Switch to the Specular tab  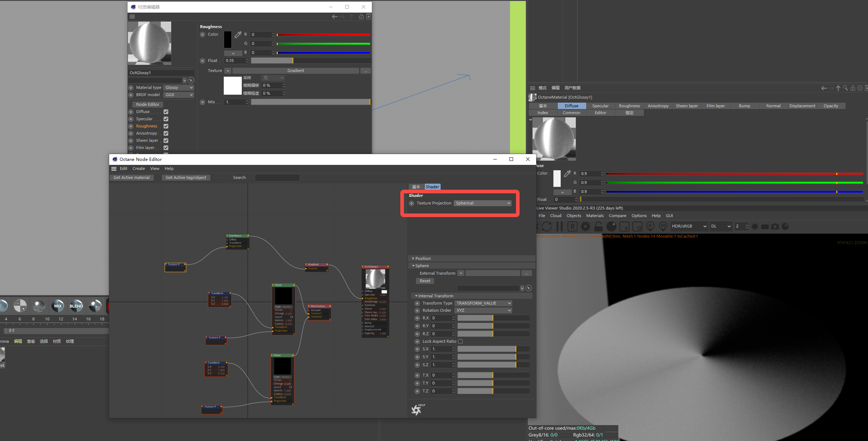coord(600,106)
